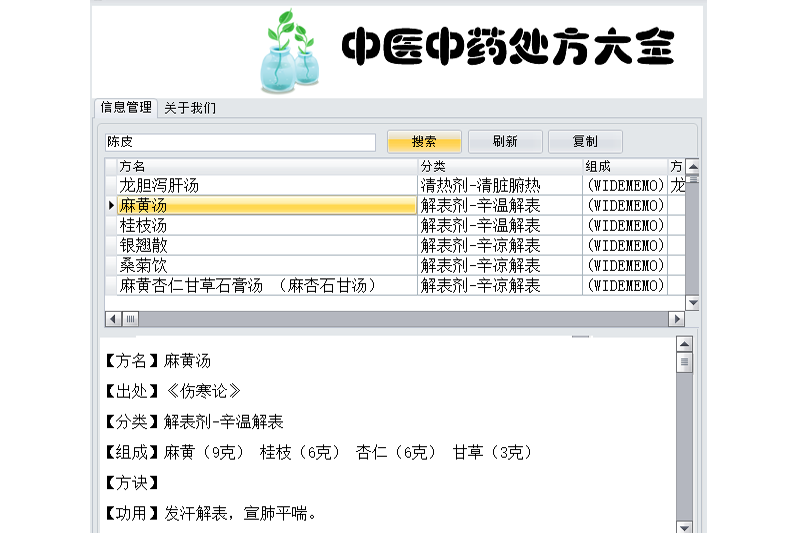Image resolution: width=800 pixels, height=533 pixels.
Task: Click the 刷新 refresh button
Action: click(x=505, y=142)
